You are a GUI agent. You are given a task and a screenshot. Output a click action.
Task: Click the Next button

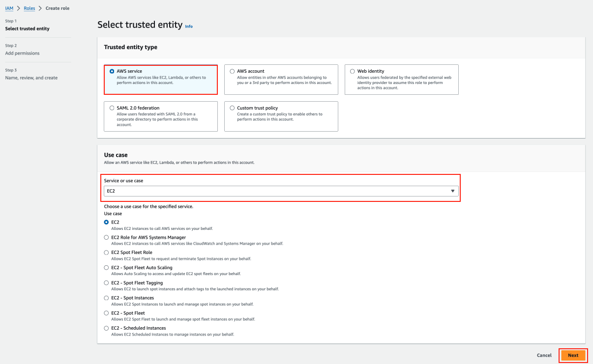tap(573, 355)
